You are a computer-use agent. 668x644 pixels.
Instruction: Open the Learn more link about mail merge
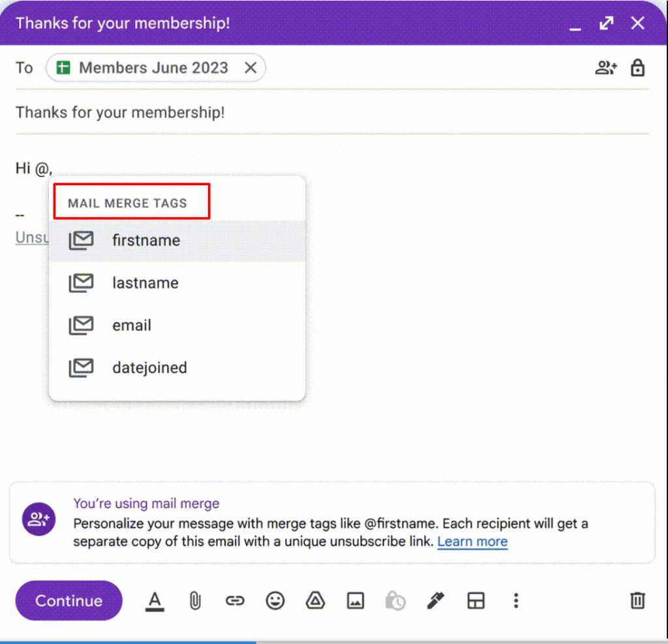tap(472, 542)
